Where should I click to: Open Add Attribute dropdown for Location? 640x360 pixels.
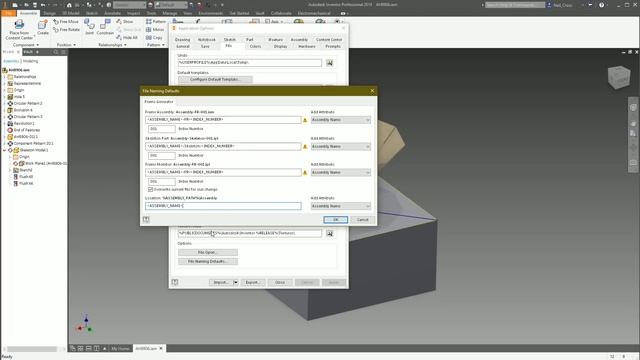[x=341, y=206]
